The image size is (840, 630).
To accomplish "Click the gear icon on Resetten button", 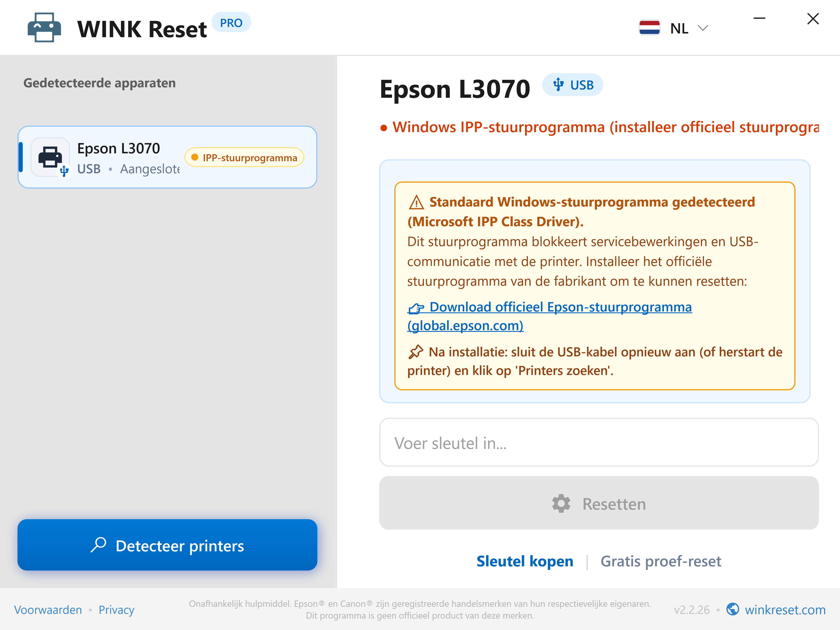I will click(x=561, y=504).
